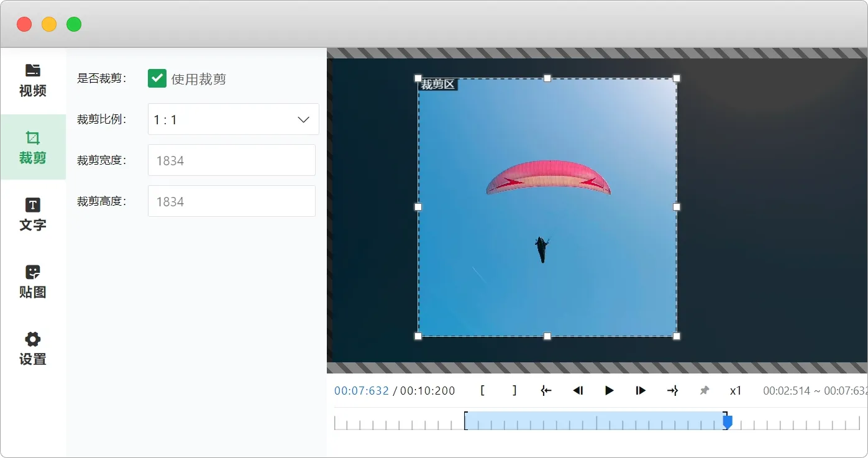
Task: Go to the 设置 settings tab
Action: pos(33,349)
